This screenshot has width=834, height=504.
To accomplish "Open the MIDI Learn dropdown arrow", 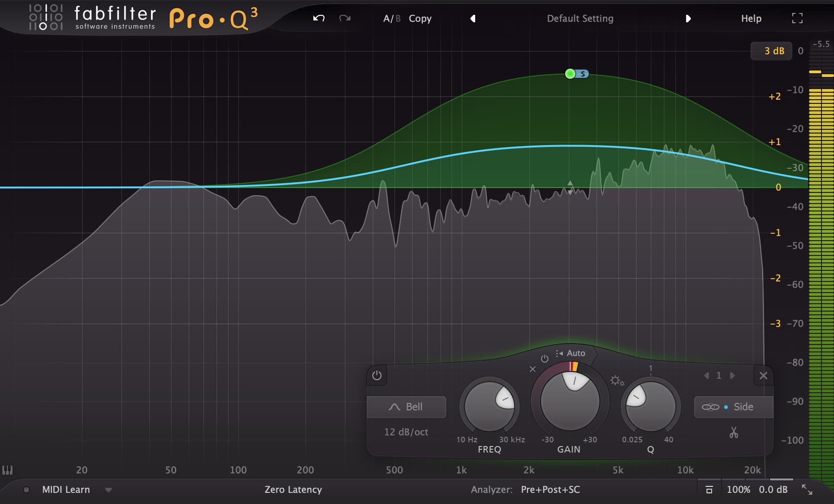I will click(108, 490).
